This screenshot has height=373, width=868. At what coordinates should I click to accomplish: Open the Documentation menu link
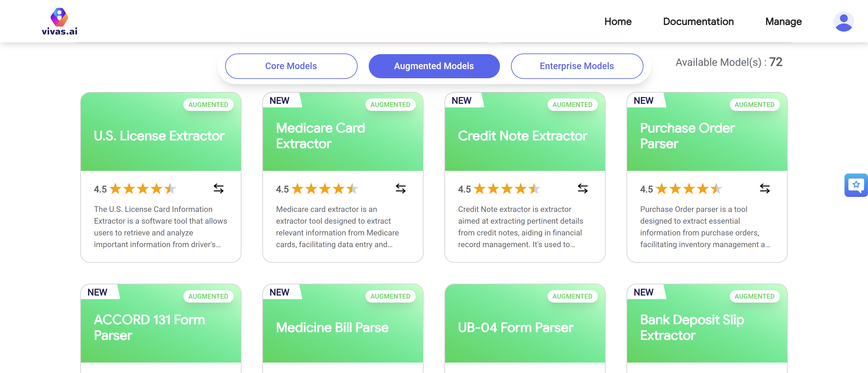(x=698, y=22)
